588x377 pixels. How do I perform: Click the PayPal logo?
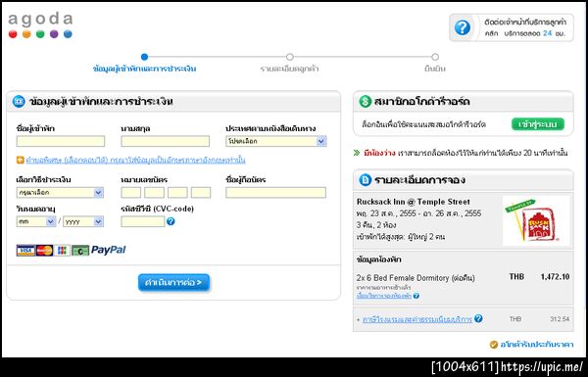109,250
